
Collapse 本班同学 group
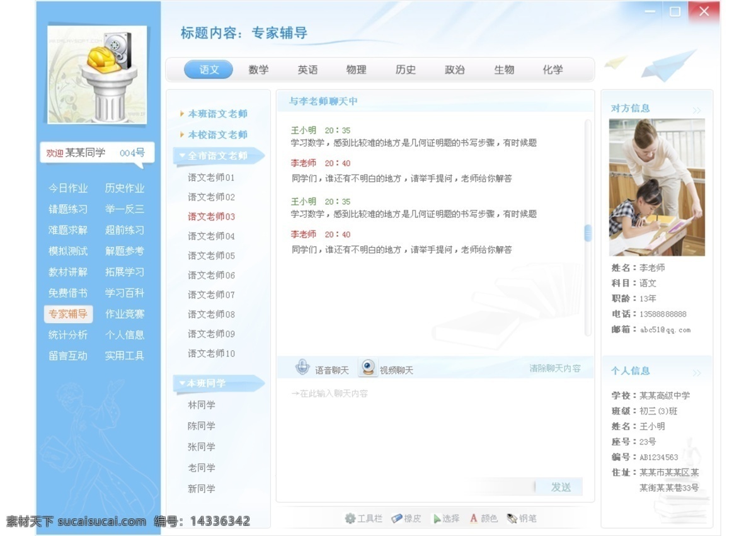click(x=217, y=383)
